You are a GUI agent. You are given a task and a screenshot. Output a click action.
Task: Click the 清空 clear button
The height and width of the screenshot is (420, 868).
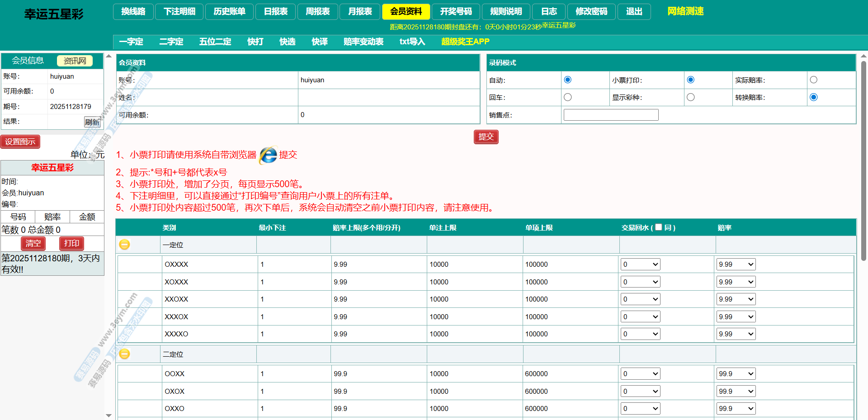(33, 243)
